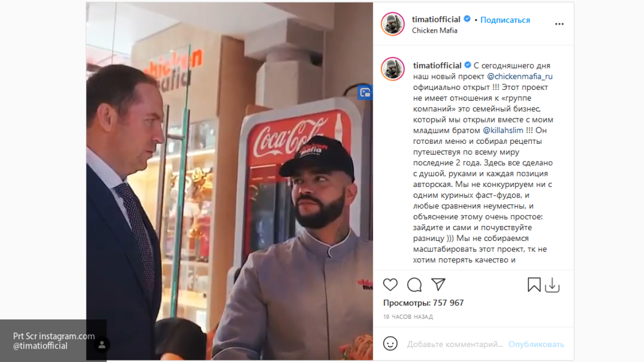Download the post using the arrow icon
The height and width of the screenshot is (362, 644).
[552, 285]
